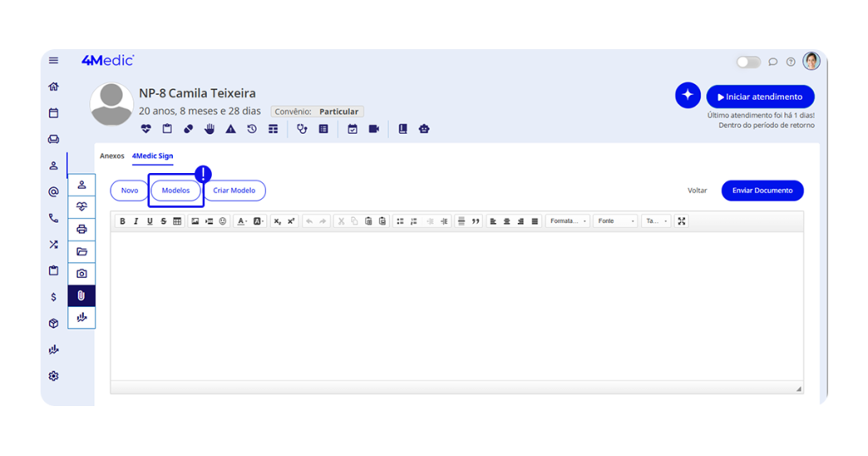
Task: Click Iniciar atendimento button
Action: (x=760, y=97)
